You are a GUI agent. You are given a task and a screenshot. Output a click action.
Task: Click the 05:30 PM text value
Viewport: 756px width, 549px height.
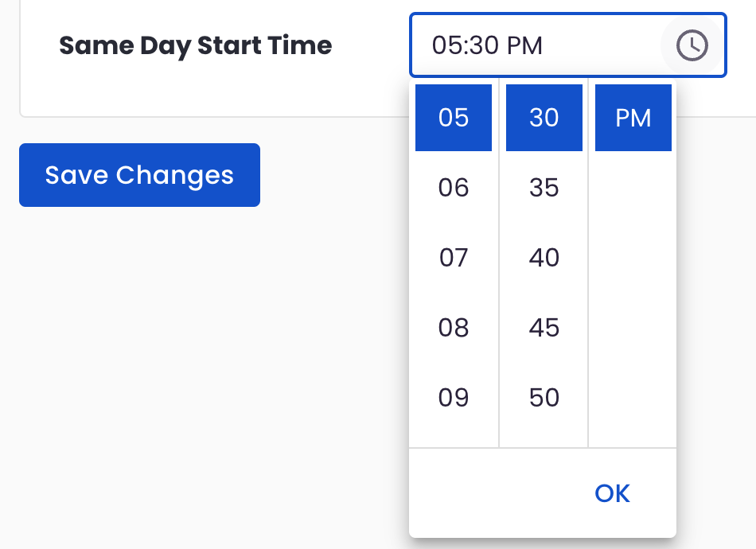487,45
